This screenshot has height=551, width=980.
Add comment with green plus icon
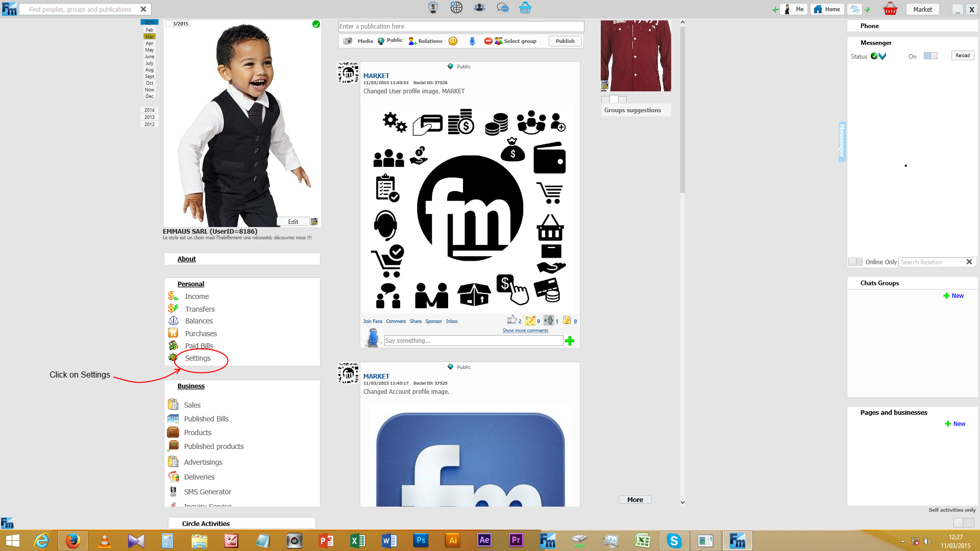[x=570, y=341]
